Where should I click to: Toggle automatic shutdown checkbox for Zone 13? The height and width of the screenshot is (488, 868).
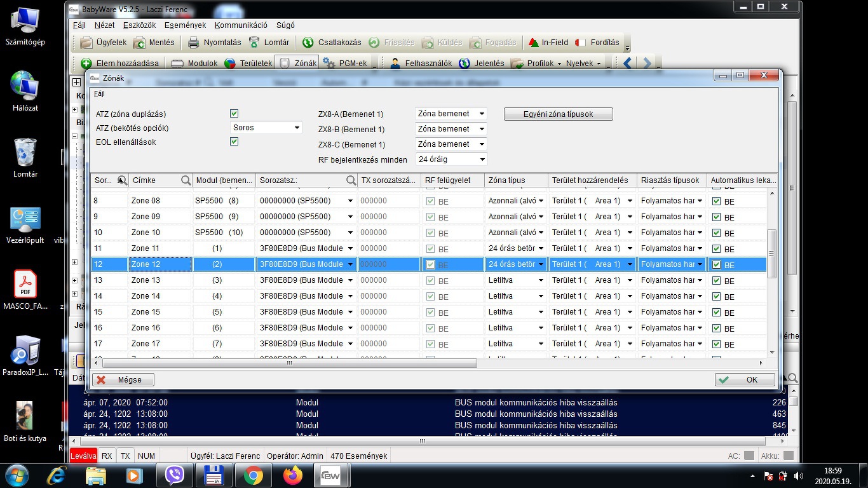coord(716,280)
